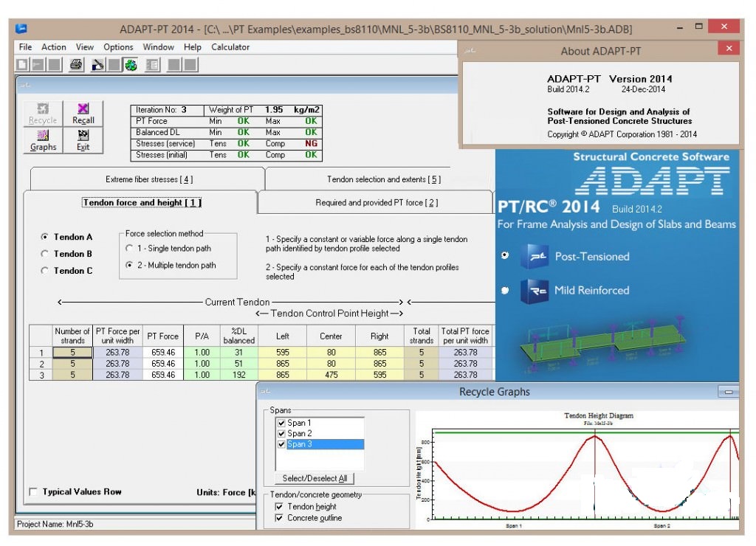The image size is (756, 546).
Task: Click the printer icon in the toolbar
Action: coord(76,65)
